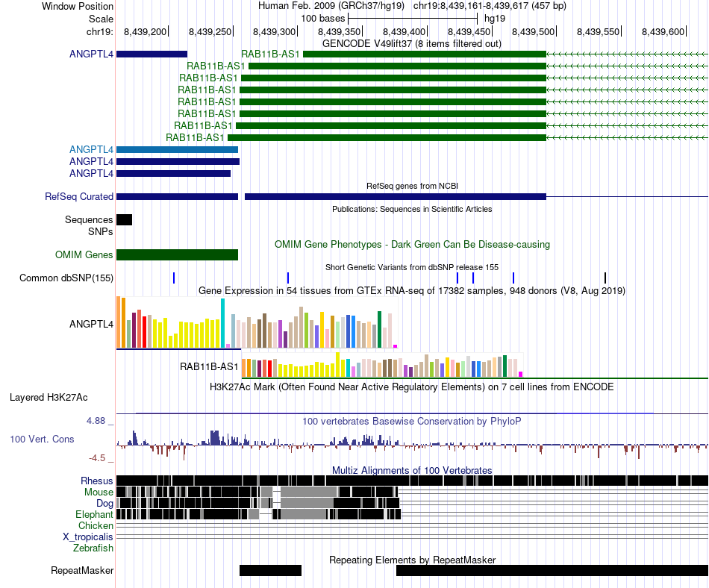The height and width of the screenshot is (588, 709).
Task: Click the Elephant alignment row label
Action: pos(94,514)
